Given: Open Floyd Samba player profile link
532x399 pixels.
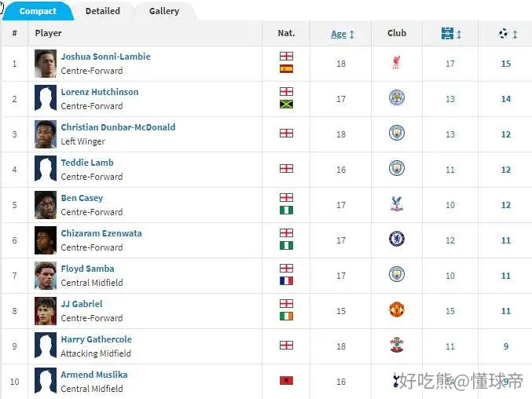Looking at the screenshot, I should [87, 269].
